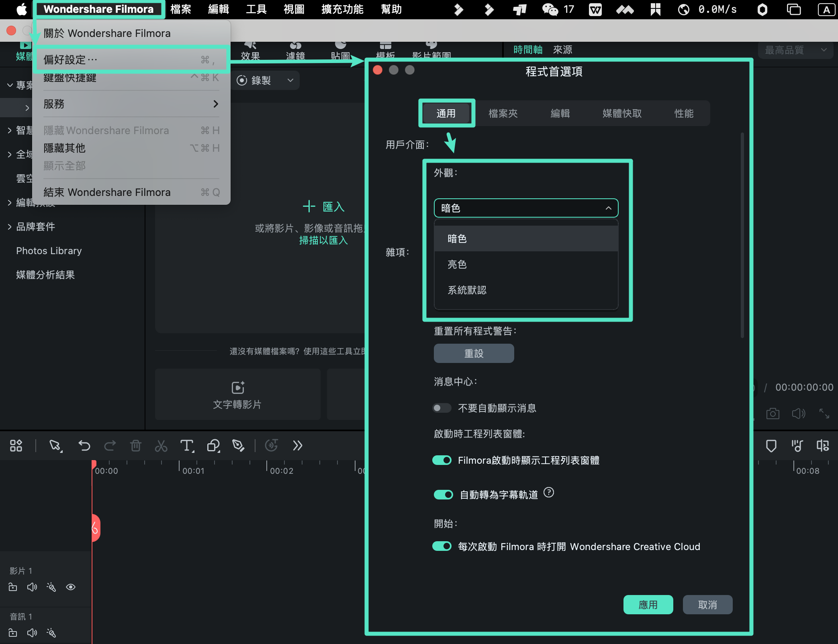
Task: Hide the 影片 1 track with eye icon
Action: (71, 587)
